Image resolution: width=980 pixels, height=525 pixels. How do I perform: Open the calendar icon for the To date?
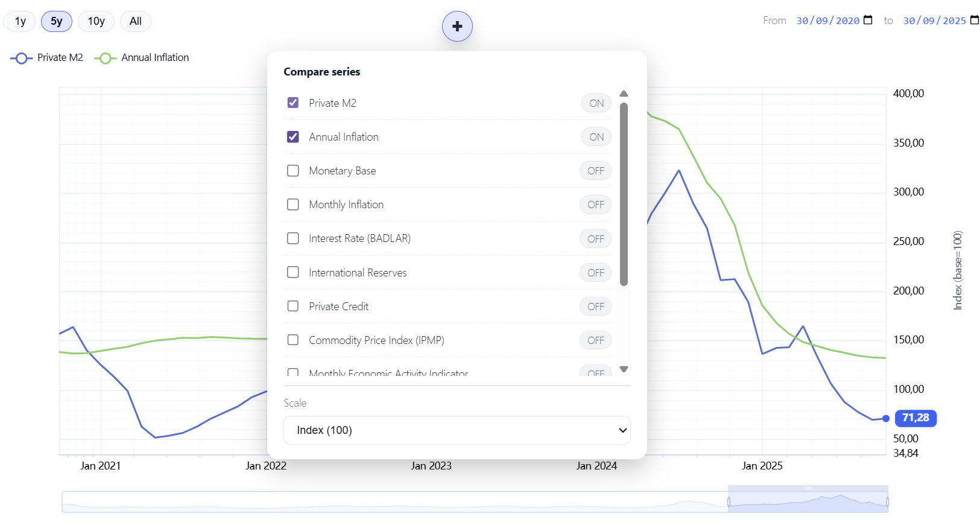975,20
